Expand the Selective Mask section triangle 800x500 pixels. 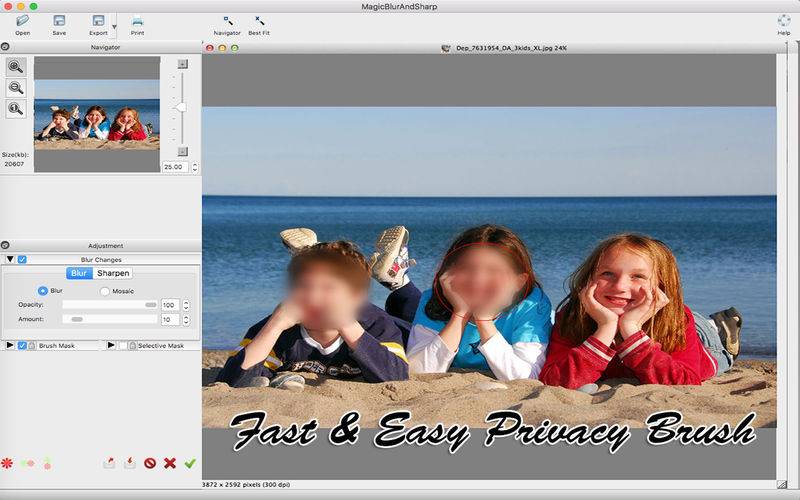(x=111, y=345)
